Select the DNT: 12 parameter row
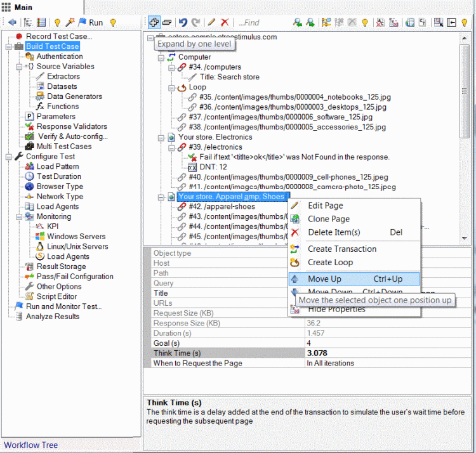476x453 pixels. pos(213,167)
